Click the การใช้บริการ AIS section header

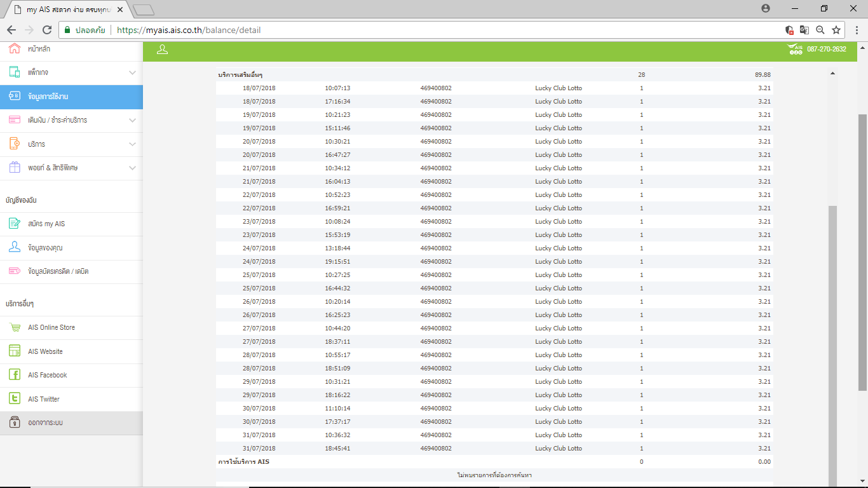(243, 462)
